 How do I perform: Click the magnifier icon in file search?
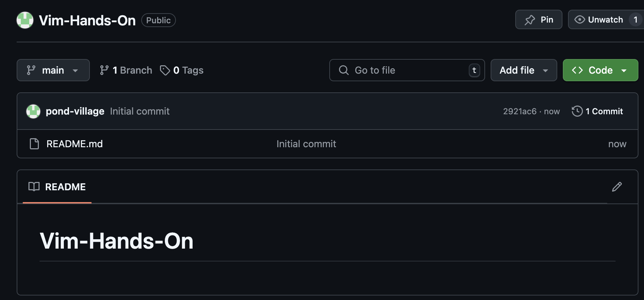(x=344, y=70)
